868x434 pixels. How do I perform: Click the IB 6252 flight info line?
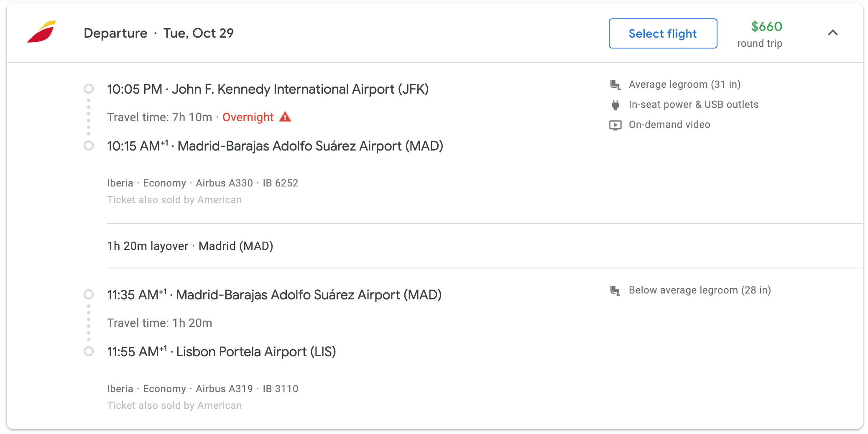(202, 183)
